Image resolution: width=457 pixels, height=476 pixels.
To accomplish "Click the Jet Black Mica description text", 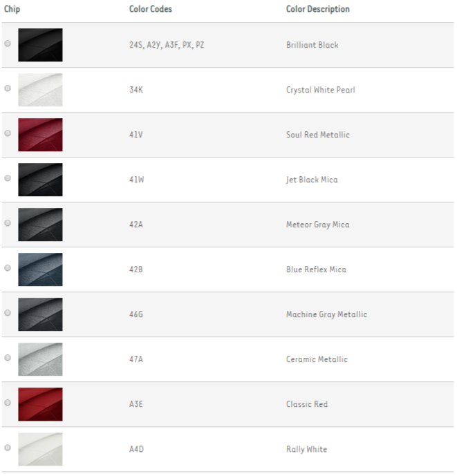I will 312,180.
